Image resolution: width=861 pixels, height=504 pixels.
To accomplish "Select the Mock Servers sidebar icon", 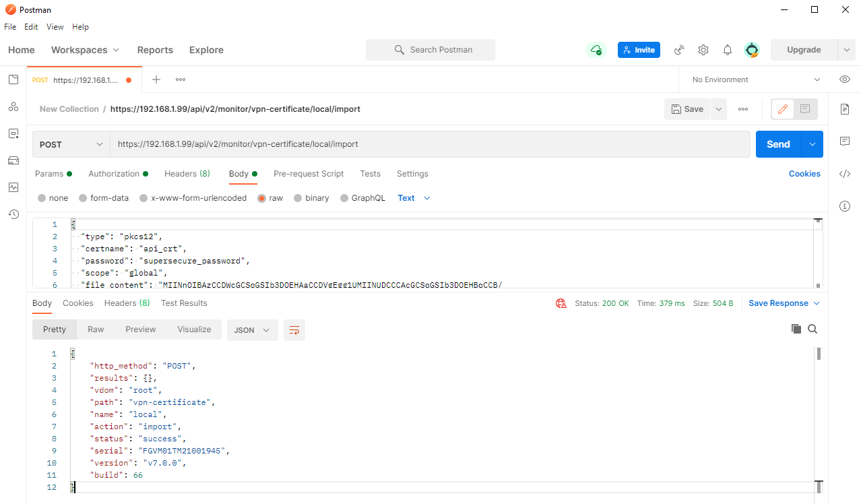I will pos(13,160).
